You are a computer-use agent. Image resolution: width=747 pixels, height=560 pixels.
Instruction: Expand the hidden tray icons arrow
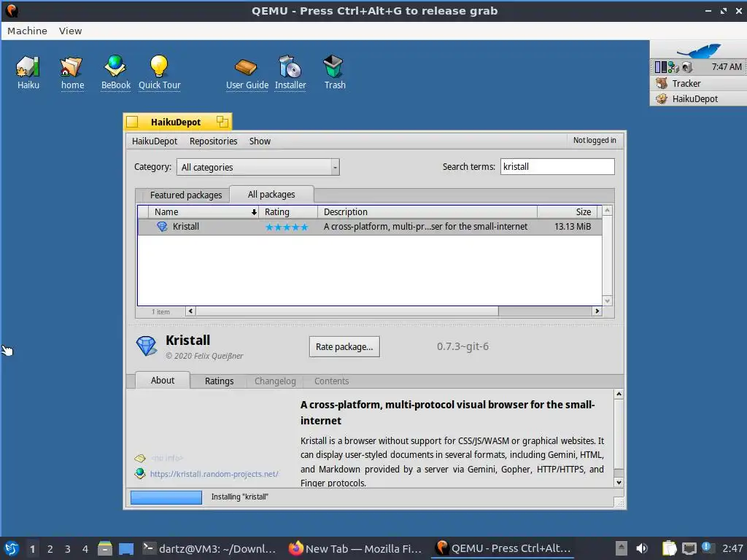621,548
